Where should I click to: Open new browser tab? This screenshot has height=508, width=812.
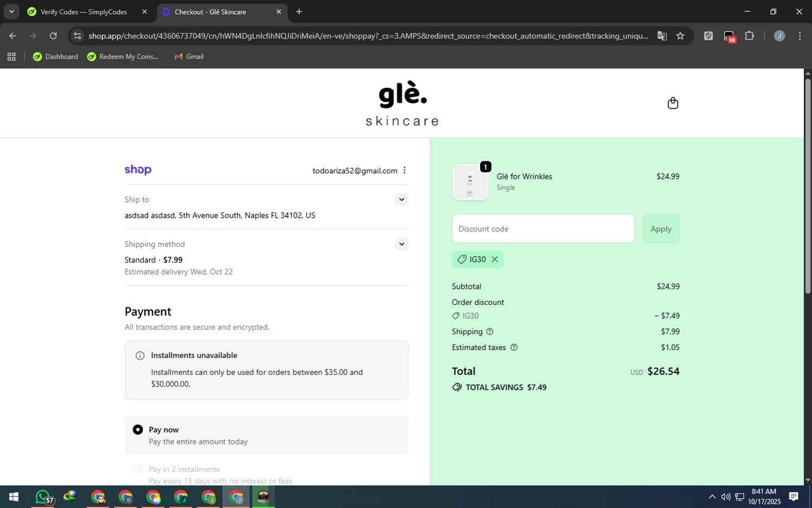point(299,11)
